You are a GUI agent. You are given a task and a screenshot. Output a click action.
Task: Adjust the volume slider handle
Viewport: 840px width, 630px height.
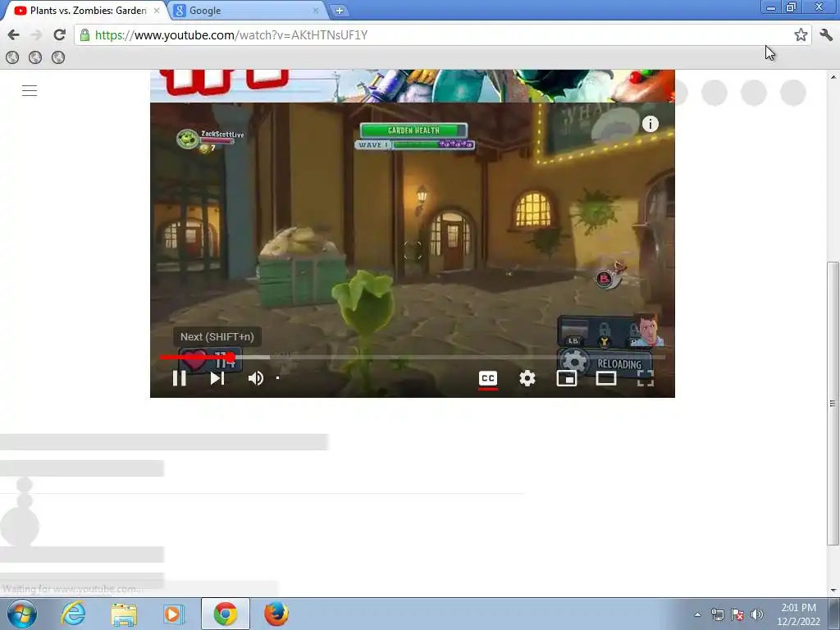[x=277, y=378]
